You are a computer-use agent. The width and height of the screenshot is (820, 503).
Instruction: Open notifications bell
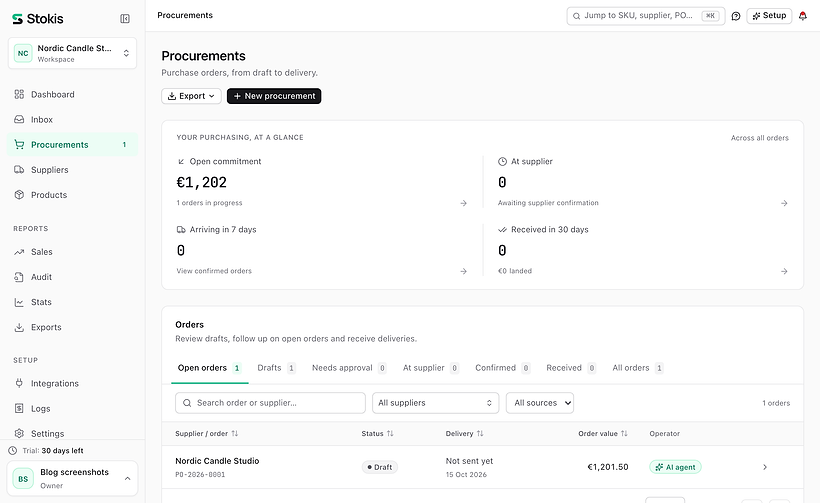[803, 16]
